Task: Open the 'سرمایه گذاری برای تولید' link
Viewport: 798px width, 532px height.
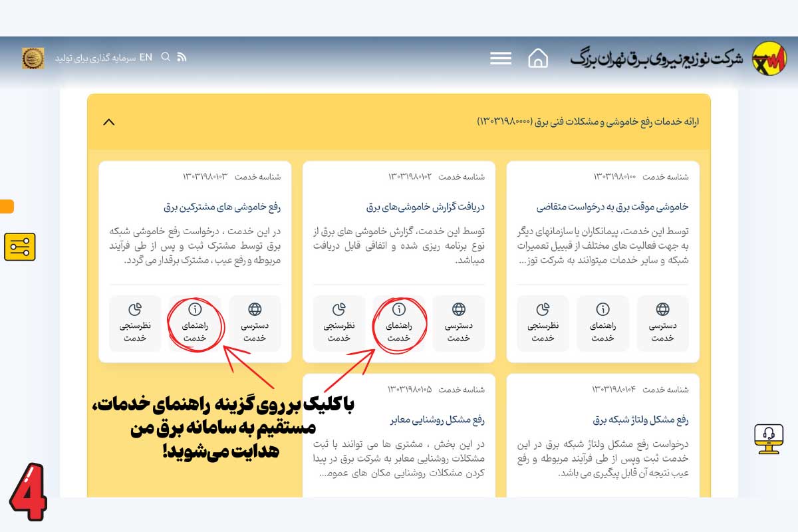Action: point(95,58)
